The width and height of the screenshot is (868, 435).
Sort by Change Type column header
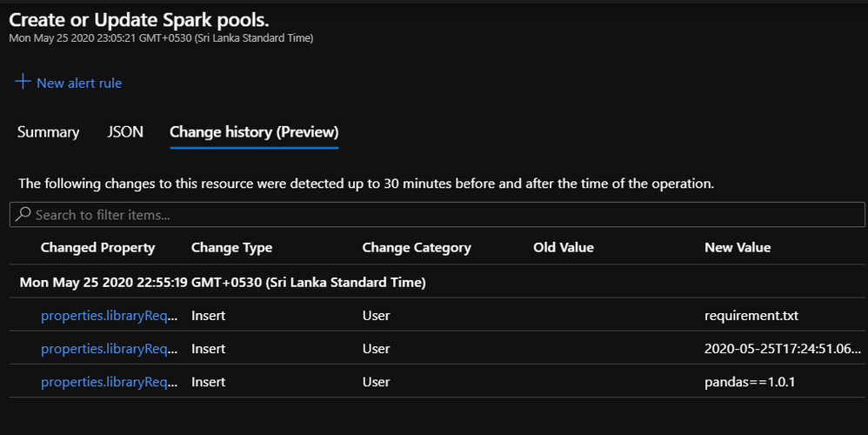click(231, 247)
